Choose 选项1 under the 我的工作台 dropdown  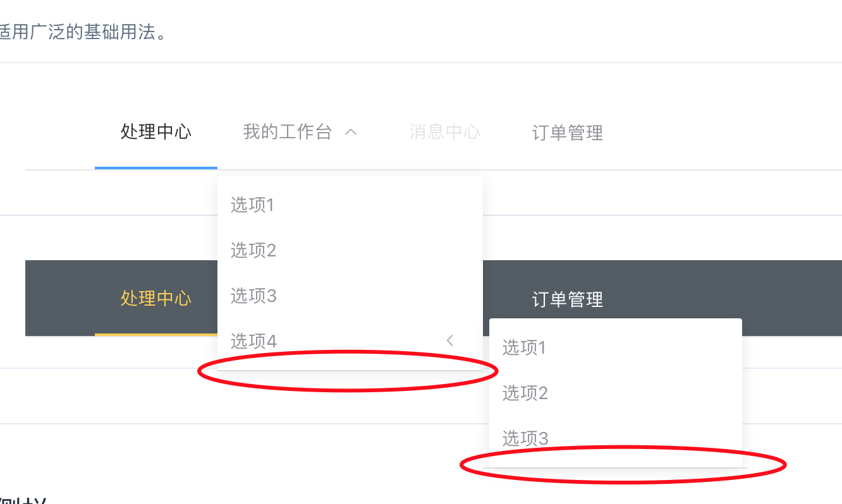pos(350,205)
